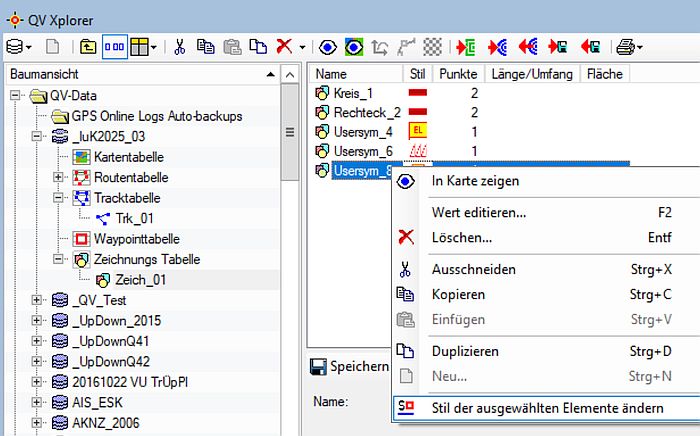Select the Trk_01 track item
Viewport: 700px width, 436px height.
tap(134, 218)
